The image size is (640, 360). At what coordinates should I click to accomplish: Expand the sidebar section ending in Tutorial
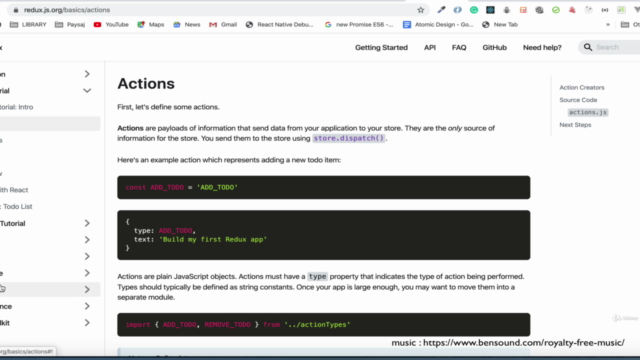pos(87,223)
